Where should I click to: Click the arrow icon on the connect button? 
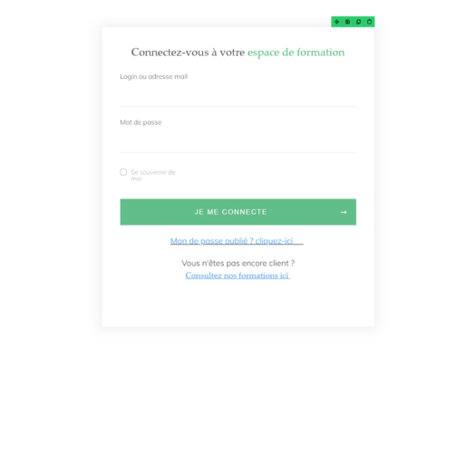click(x=344, y=212)
